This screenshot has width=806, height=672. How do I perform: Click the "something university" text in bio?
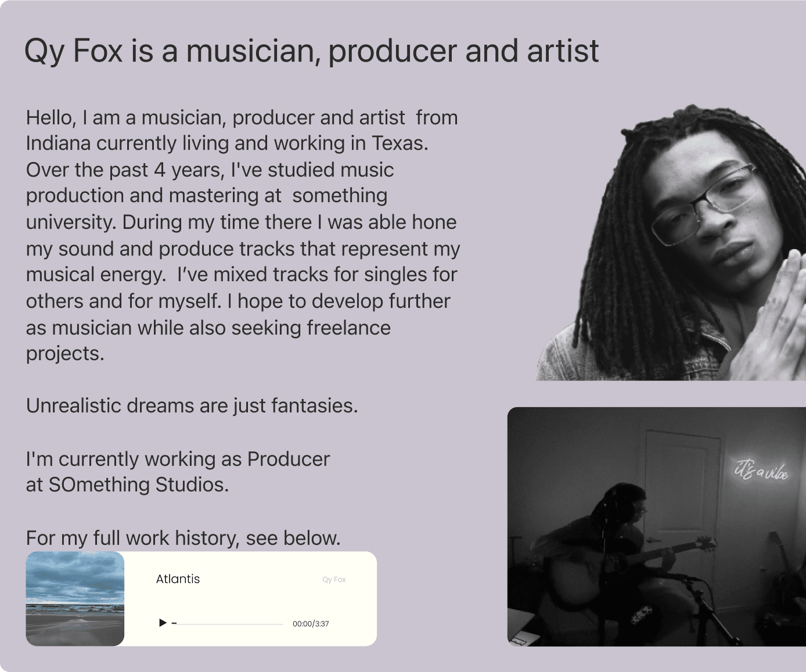point(339,196)
